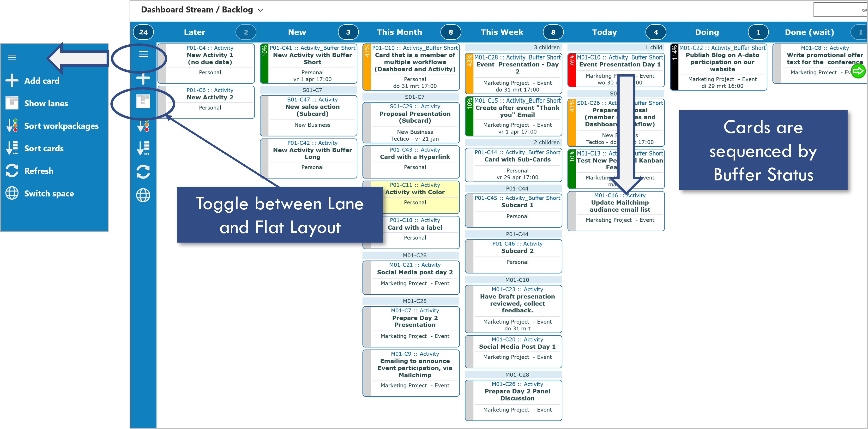The height and width of the screenshot is (429, 868).
Task: Click green 10% buffer bar on card P01-C41
Action: click(265, 64)
